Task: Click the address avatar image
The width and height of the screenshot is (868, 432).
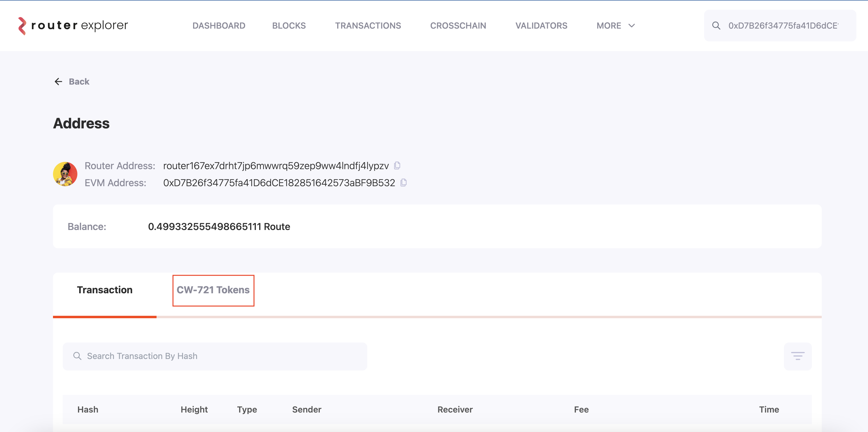Action: click(65, 174)
